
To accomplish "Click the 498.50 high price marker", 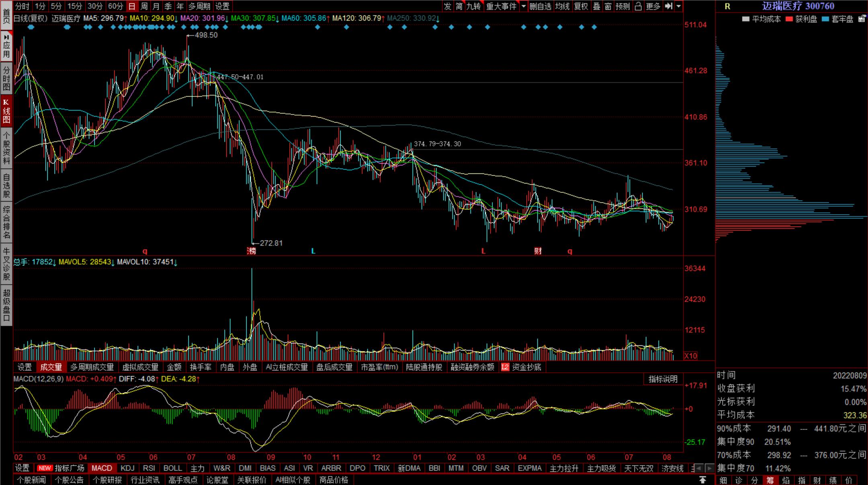I will pos(206,35).
